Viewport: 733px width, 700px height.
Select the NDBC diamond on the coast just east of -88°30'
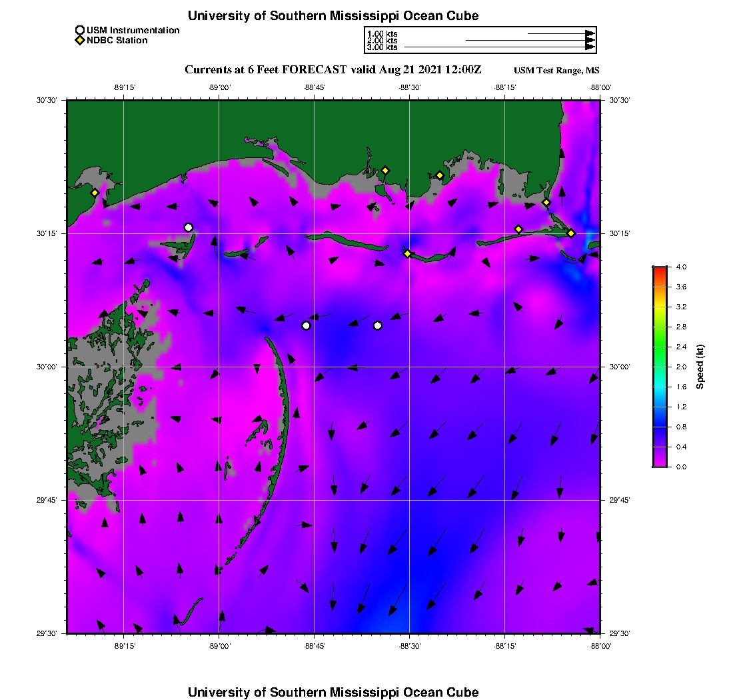point(440,175)
